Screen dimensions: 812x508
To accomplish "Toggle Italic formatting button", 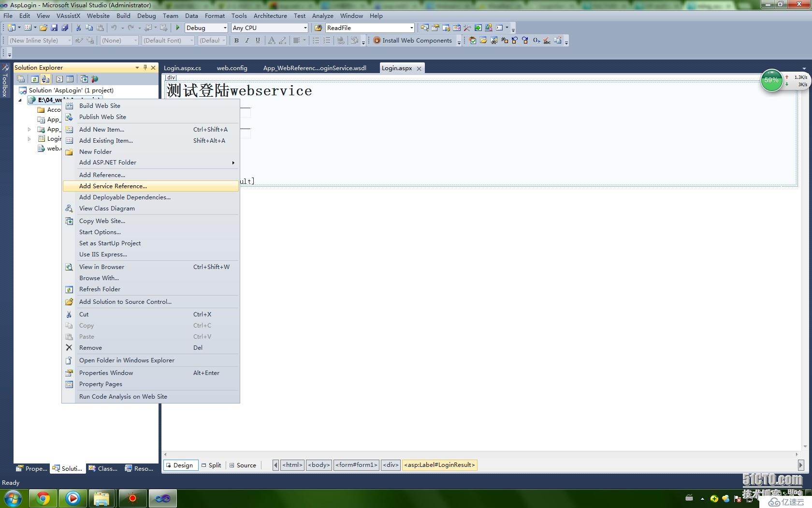I will click(x=247, y=40).
